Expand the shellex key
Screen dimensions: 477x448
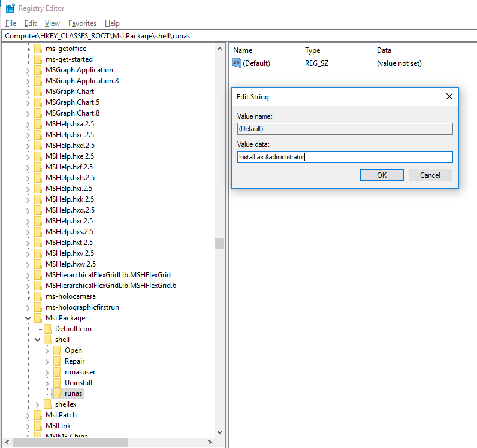[x=38, y=404]
